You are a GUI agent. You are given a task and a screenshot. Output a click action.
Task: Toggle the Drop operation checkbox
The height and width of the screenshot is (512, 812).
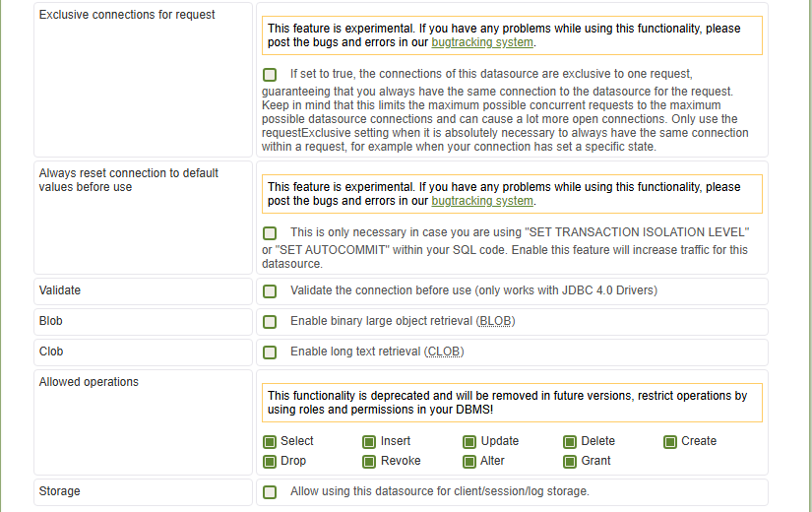coord(270,462)
